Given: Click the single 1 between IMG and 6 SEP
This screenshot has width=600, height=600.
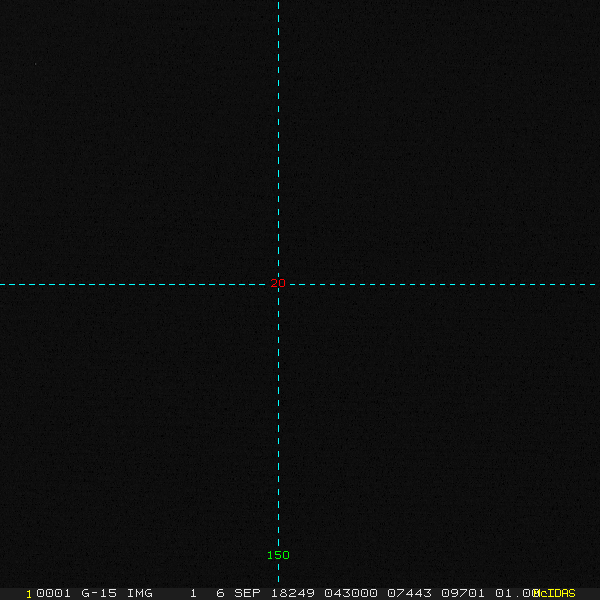Looking at the screenshot, I should [193, 593].
